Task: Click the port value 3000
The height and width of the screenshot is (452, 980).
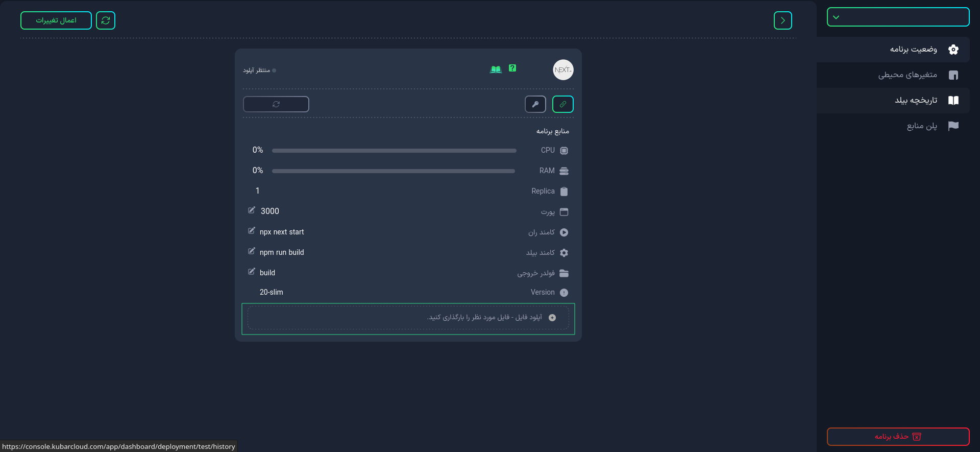Action: tap(270, 211)
